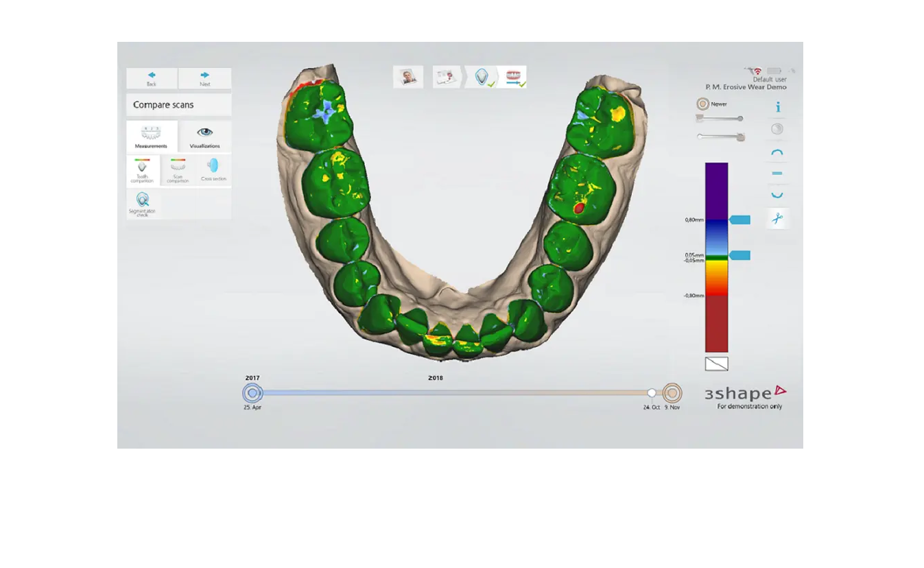
Task: Show the upper jaw arch view
Action: tap(777, 152)
